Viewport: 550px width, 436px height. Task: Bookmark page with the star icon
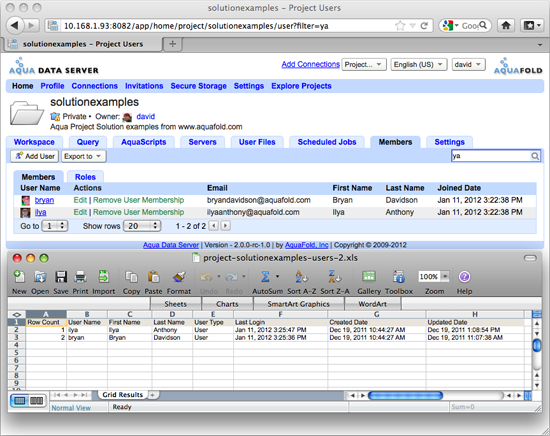point(400,25)
